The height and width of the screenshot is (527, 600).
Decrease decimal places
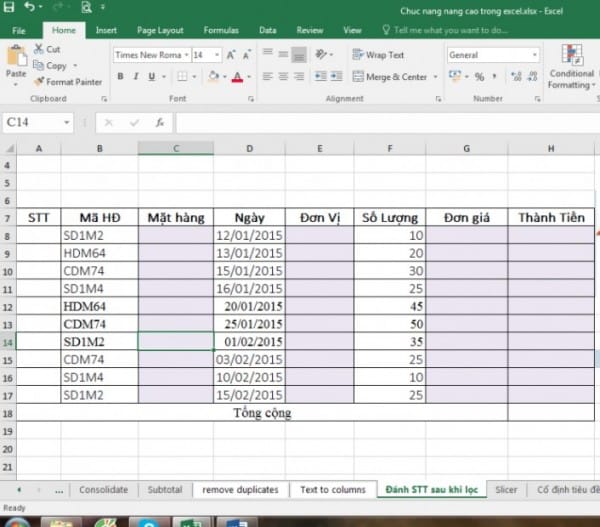533,77
